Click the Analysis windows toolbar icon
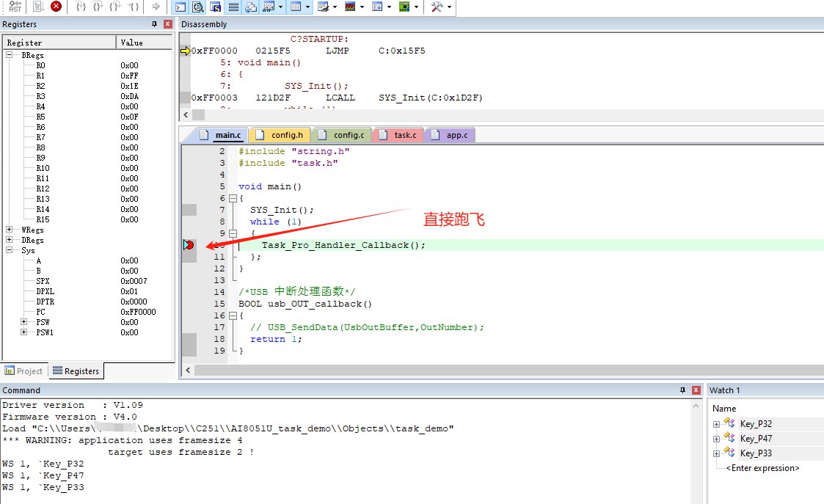 (x=350, y=7)
